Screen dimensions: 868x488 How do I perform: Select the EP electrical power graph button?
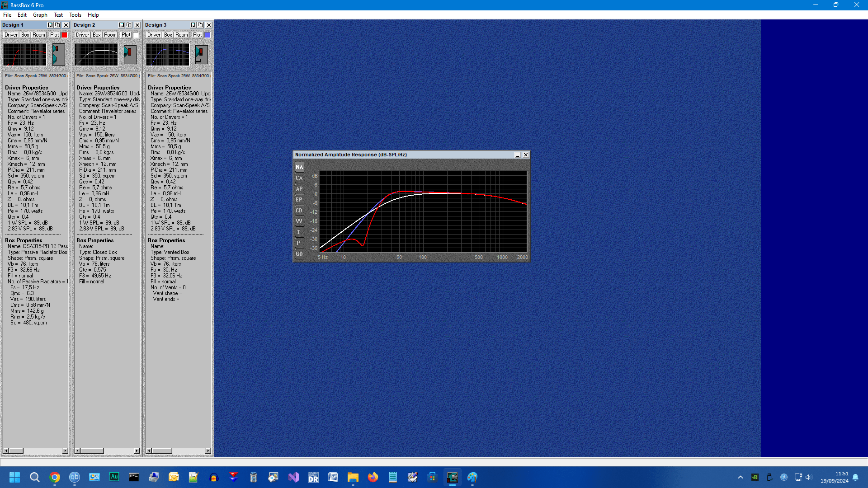click(299, 199)
